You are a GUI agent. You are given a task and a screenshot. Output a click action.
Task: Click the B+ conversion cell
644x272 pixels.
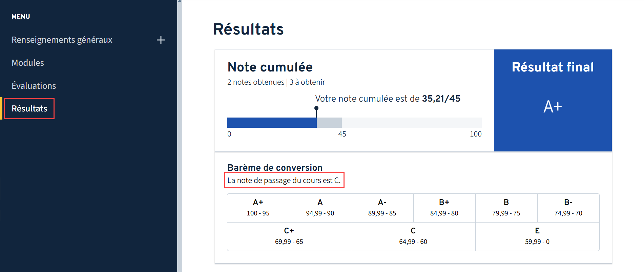[444, 207]
